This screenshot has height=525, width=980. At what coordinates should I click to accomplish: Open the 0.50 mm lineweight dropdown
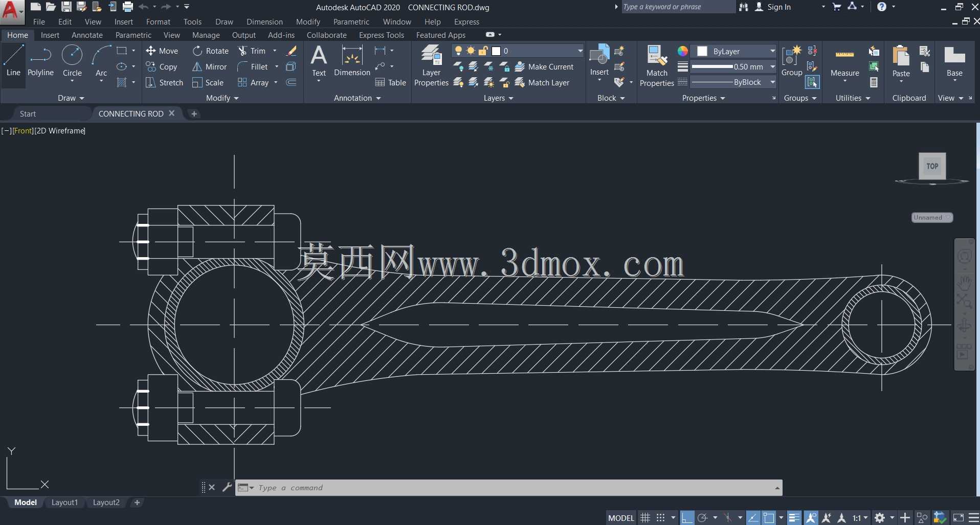pos(772,66)
